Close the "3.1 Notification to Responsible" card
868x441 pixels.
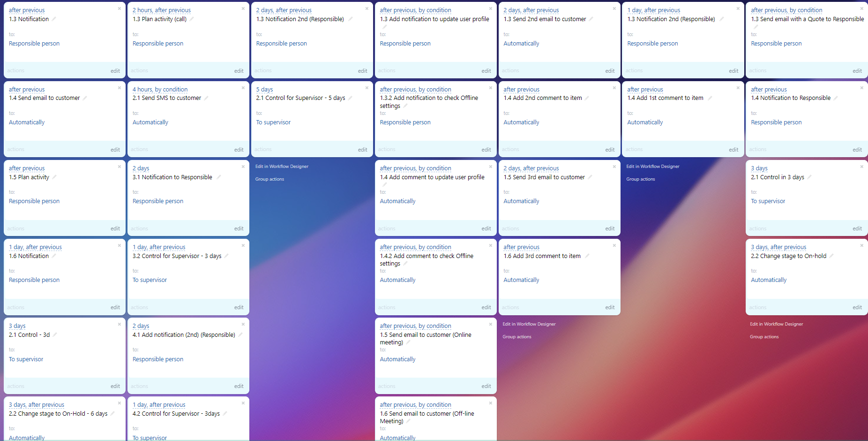tap(243, 167)
